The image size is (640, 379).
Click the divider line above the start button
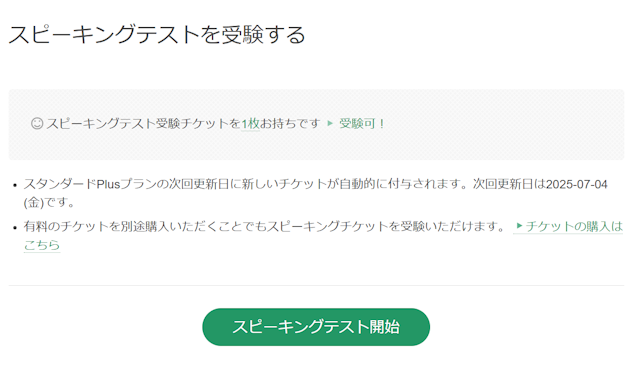(x=316, y=286)
